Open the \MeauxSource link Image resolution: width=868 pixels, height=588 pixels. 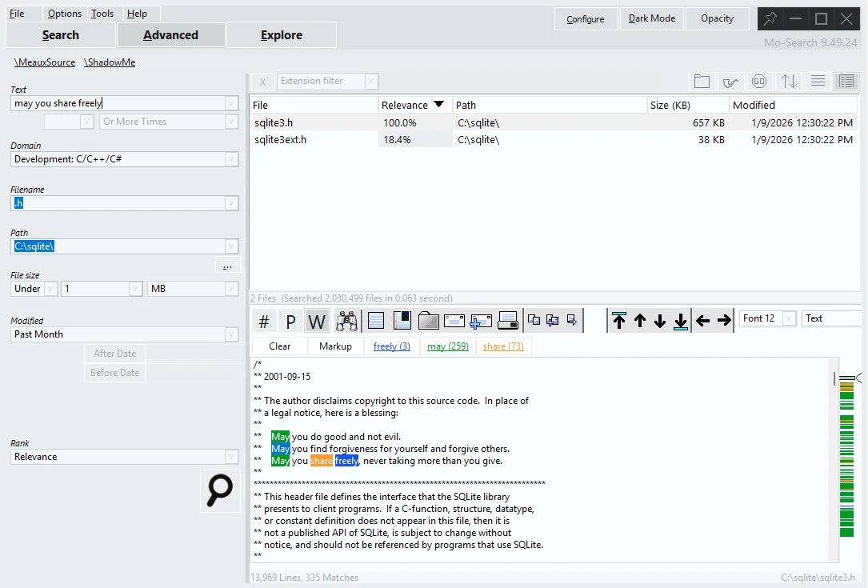point(44,62)
